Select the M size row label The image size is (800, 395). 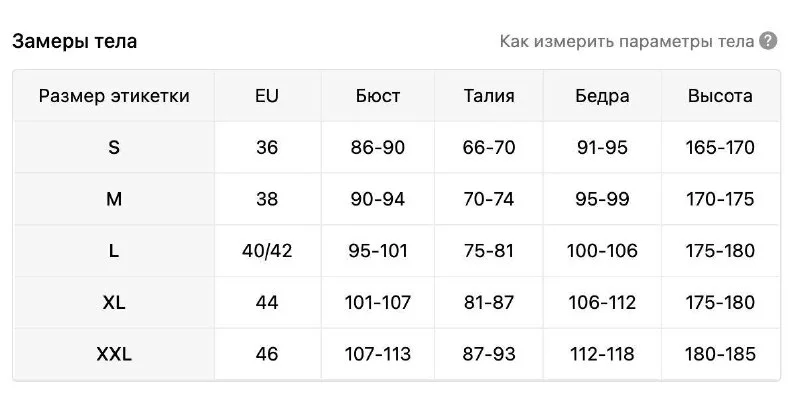click(114, 199)
